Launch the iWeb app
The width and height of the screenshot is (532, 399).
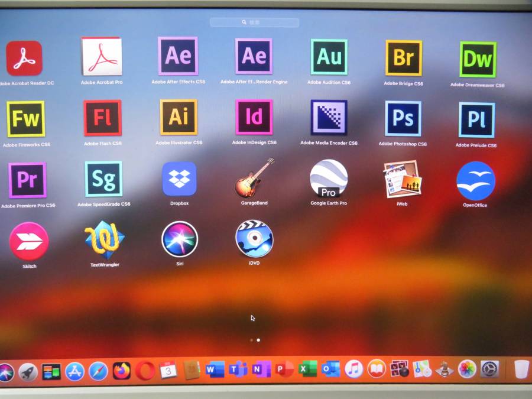coord(403,179)
